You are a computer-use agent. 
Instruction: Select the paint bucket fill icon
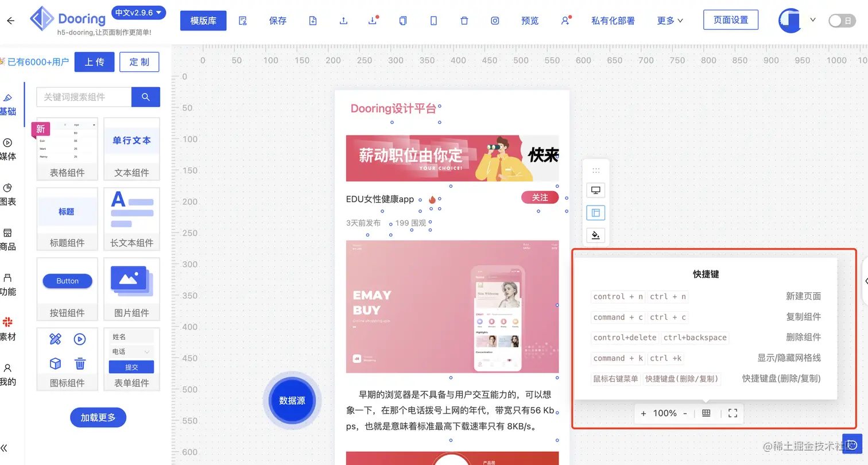coord(596,235)
